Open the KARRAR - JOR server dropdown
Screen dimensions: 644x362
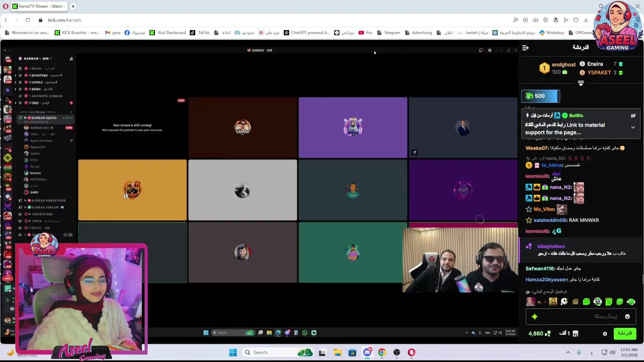pos(38,59)
